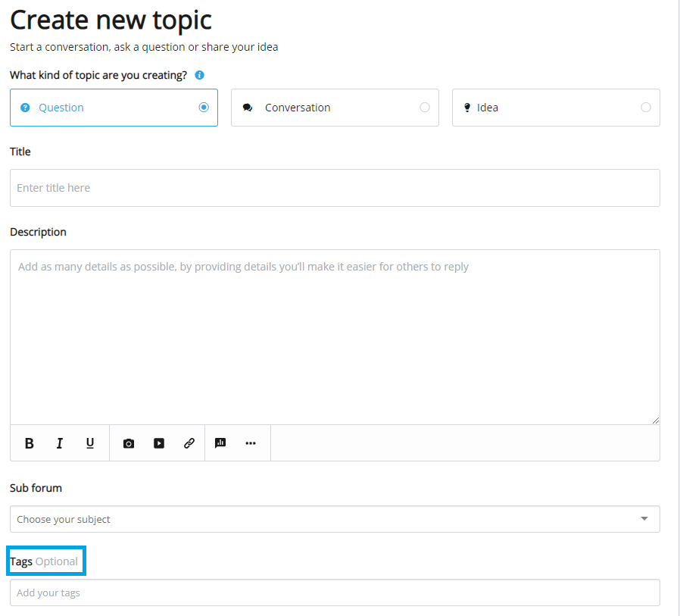Open the Choose your subject dropdown
The width and height of the screenshot is (680, 616).
[335, 519]
